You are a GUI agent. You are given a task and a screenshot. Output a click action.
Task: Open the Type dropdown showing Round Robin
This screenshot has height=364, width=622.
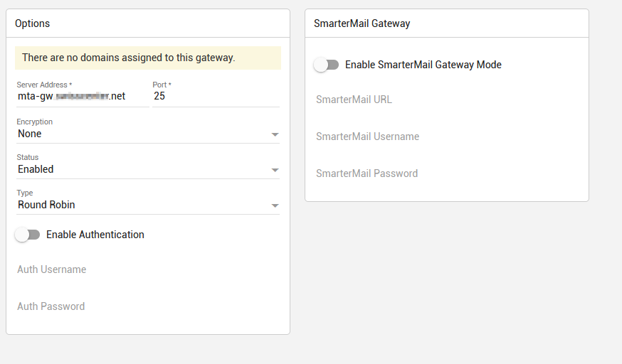[x=142, y=205]
